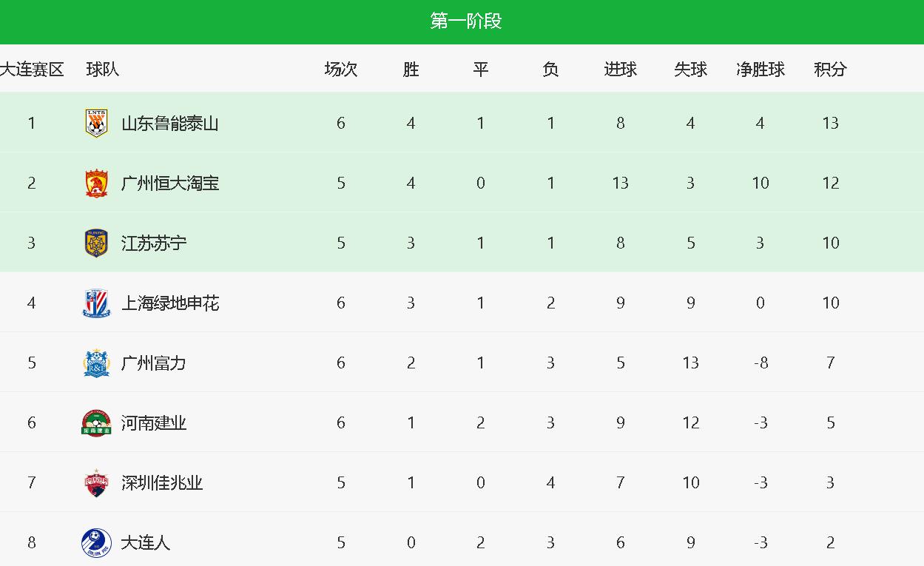Image resolution: width=924 pixels, height=566 pixels.
Task: Click the Jiangsu Suning team badge
Action: click(96, 243)
